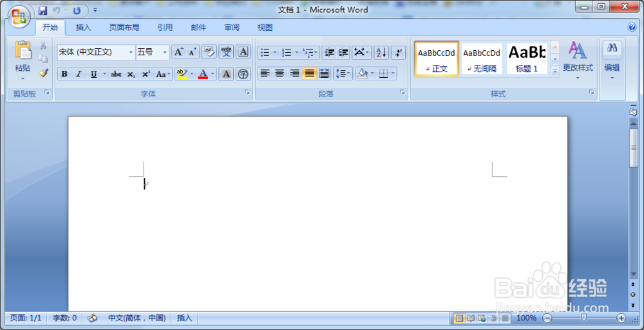
Task: Switch to the 插入 tab
Action: [83, 28]
